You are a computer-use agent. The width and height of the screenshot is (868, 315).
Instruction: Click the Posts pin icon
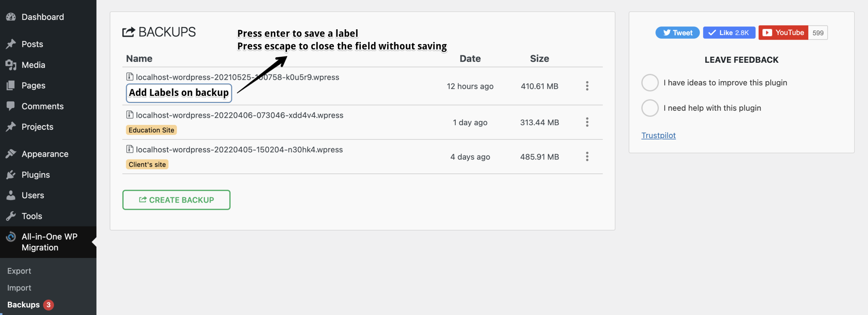point(11,44)
